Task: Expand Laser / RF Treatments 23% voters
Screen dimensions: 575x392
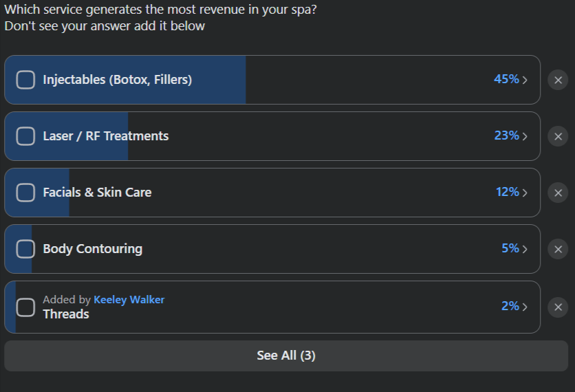Action: 525,136
